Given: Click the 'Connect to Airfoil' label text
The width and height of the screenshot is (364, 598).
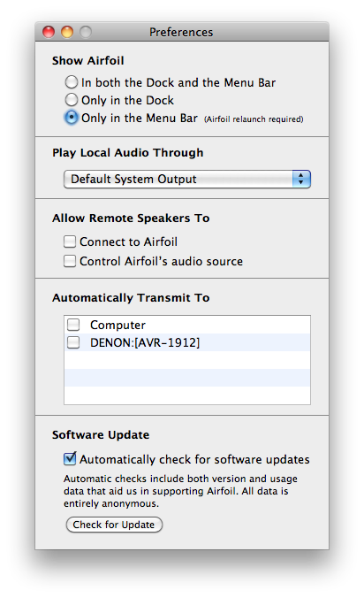Looking at the screenshot, I should click(128, 241).
